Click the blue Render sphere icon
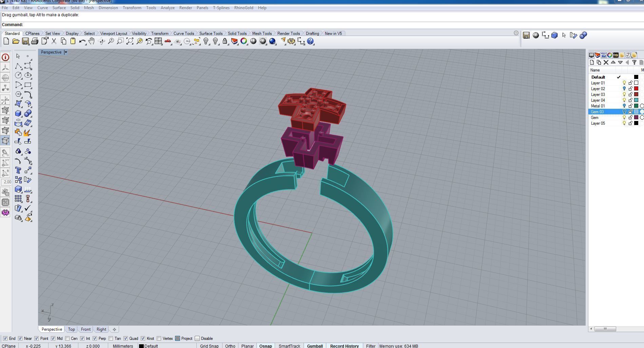 tap(272, 41)
